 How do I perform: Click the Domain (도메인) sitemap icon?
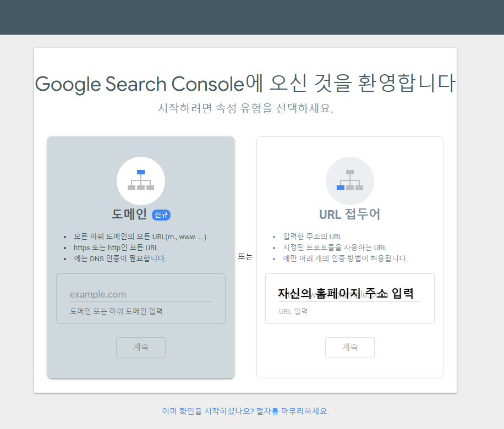(x=141, y=180)
